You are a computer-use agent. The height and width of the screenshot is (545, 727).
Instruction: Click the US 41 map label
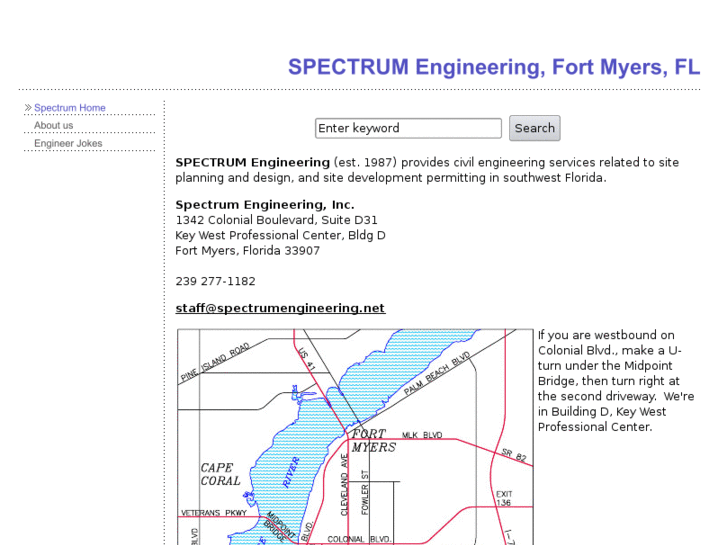coord(306,359)
